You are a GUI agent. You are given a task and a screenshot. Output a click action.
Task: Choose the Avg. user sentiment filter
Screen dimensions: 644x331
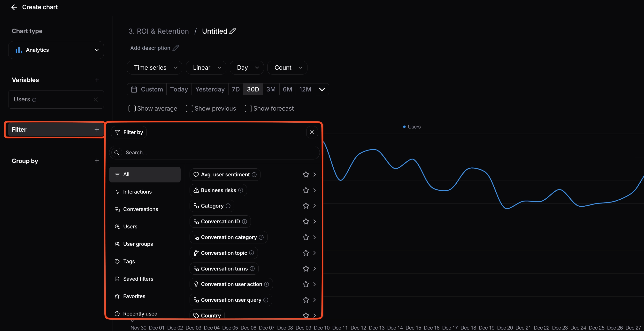225,175
